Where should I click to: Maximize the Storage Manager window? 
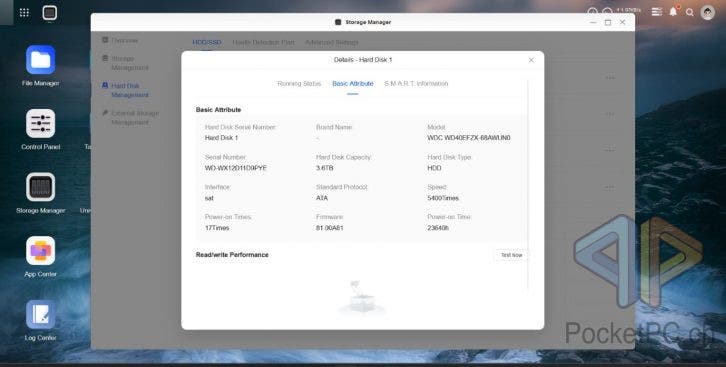click(x=608, y=22)
